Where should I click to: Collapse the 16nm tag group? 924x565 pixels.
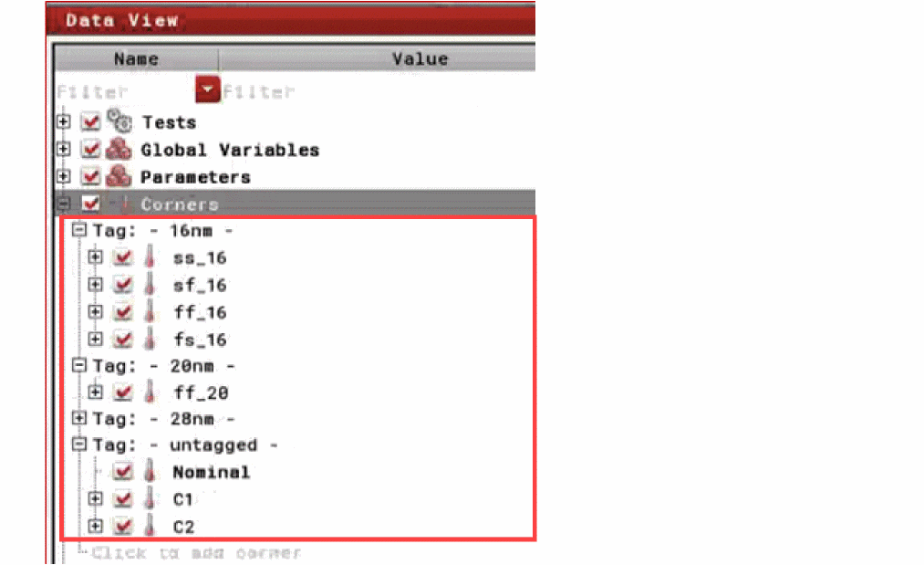click(x=79, y=229)
